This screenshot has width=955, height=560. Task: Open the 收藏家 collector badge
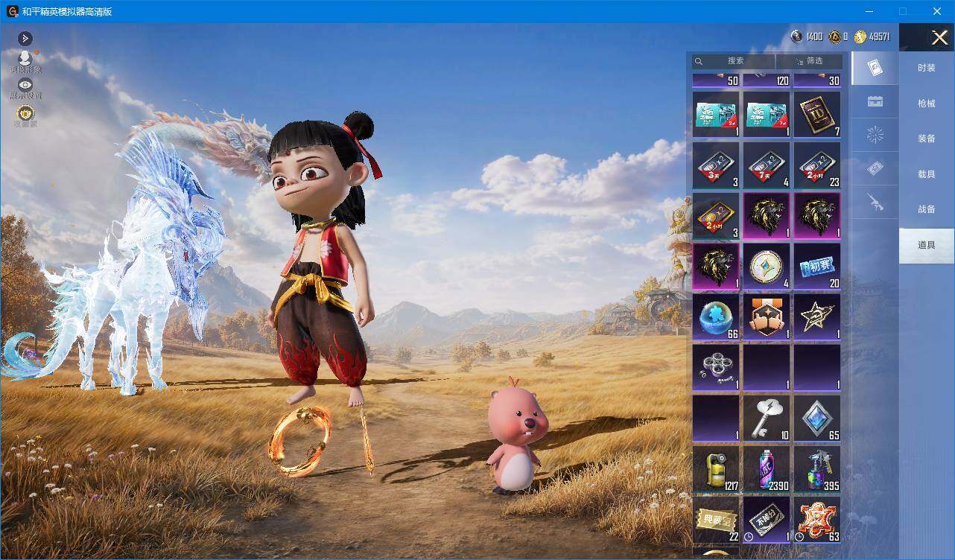[25, 115]
